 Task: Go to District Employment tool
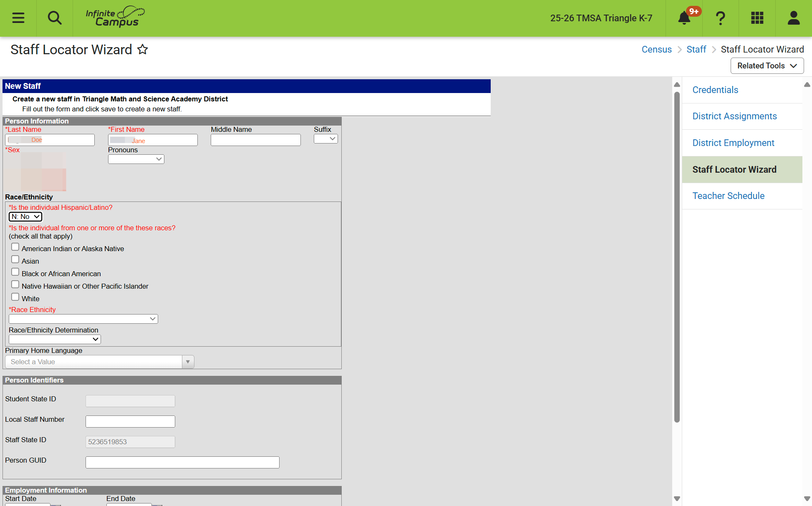(x=733, y=143)
